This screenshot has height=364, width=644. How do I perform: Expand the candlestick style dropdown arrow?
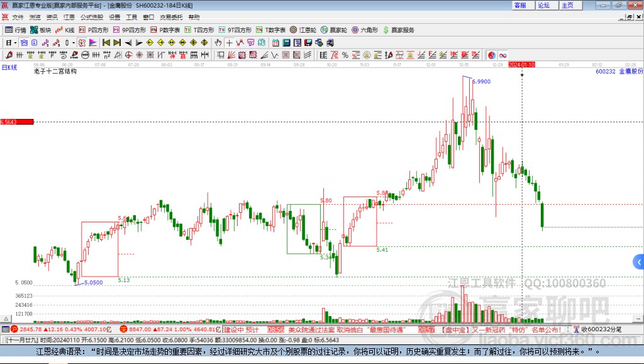pyautogui.click(x=74, y=43)
